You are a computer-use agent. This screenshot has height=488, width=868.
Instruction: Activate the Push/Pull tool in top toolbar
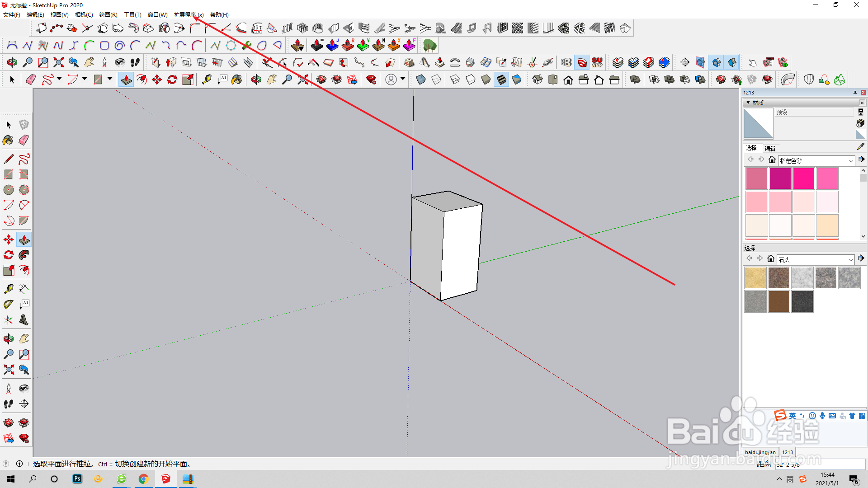[x=126, y=80]
